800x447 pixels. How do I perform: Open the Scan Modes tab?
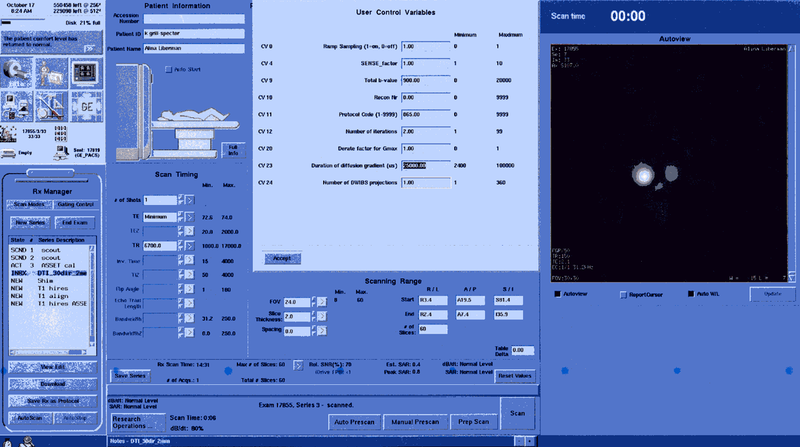pyautogui.click(x=30, y=204)
